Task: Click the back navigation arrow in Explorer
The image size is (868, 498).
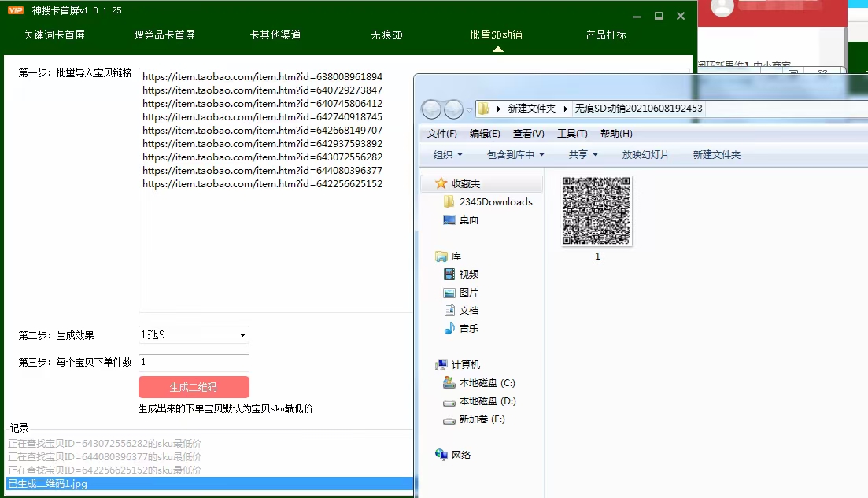Action: click(431, 109)
